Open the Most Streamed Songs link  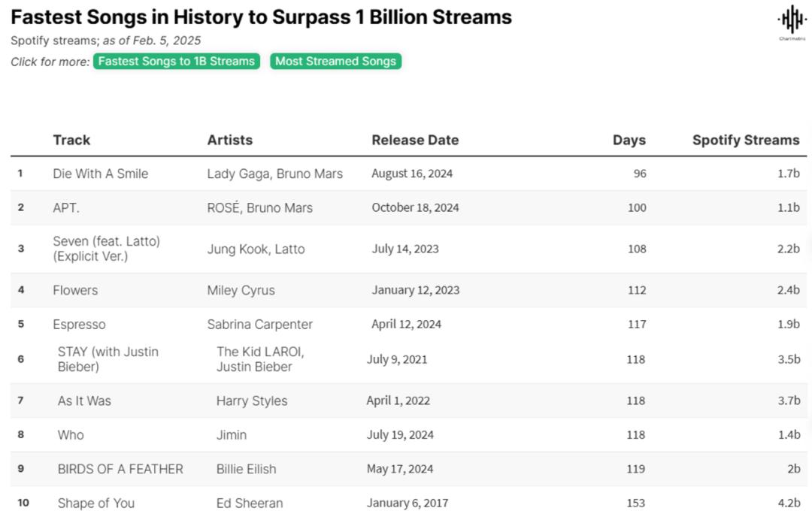tap(335, 62)
